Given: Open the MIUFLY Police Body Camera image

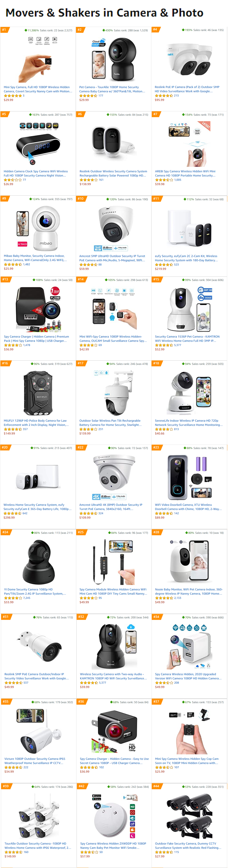Looking at the screenshot, I should 38,393.
